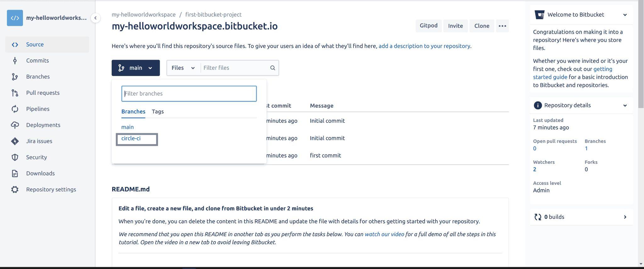Click the Branches icon in the sidebar
The image size is (644, 269).
click(x=15, y=77)
